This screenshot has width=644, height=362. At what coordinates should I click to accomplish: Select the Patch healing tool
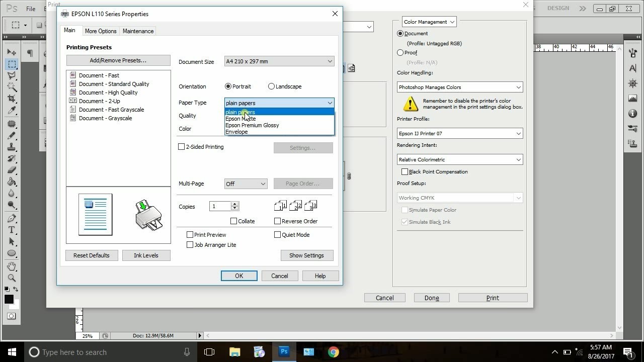tap(12, 124)
